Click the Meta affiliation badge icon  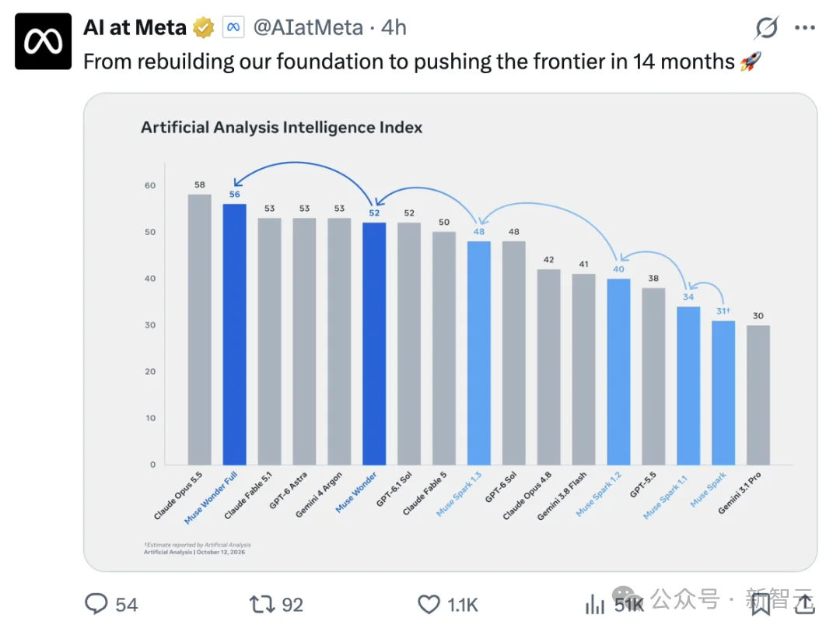click(233, 27)
